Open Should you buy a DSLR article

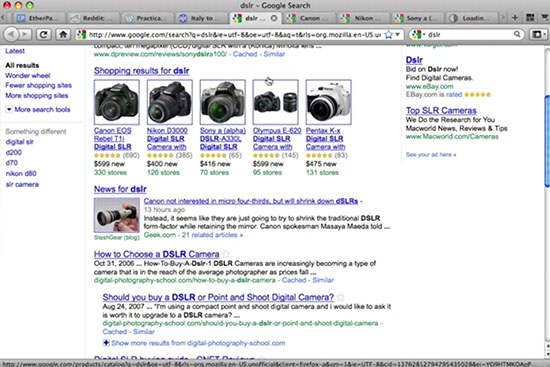pos(218,297)
